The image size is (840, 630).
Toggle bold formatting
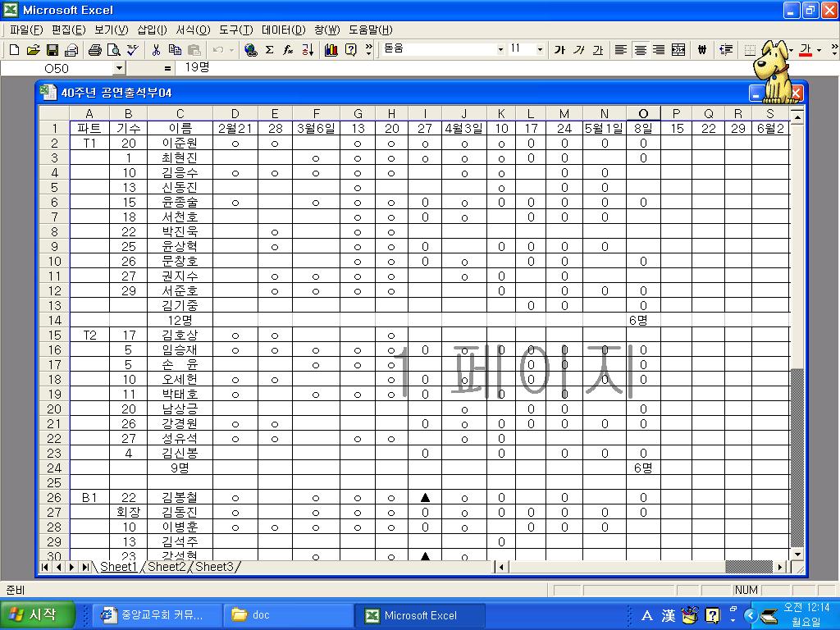(x=559, y=50)
